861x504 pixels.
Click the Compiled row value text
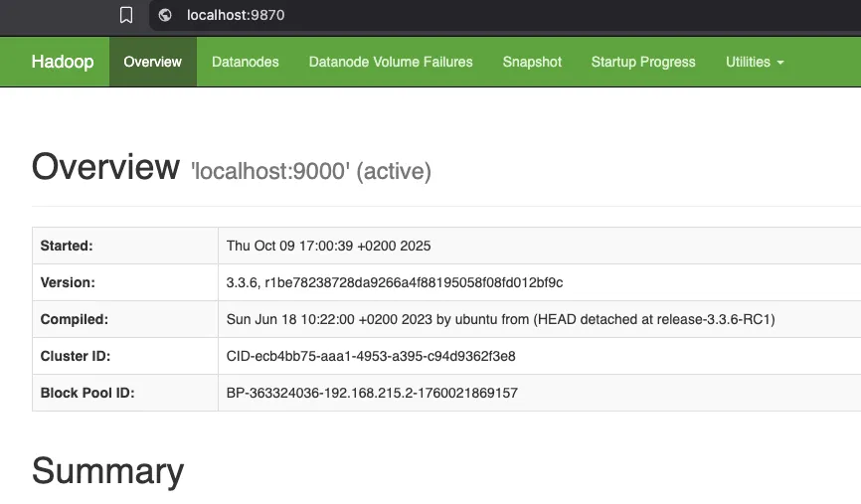500,319
